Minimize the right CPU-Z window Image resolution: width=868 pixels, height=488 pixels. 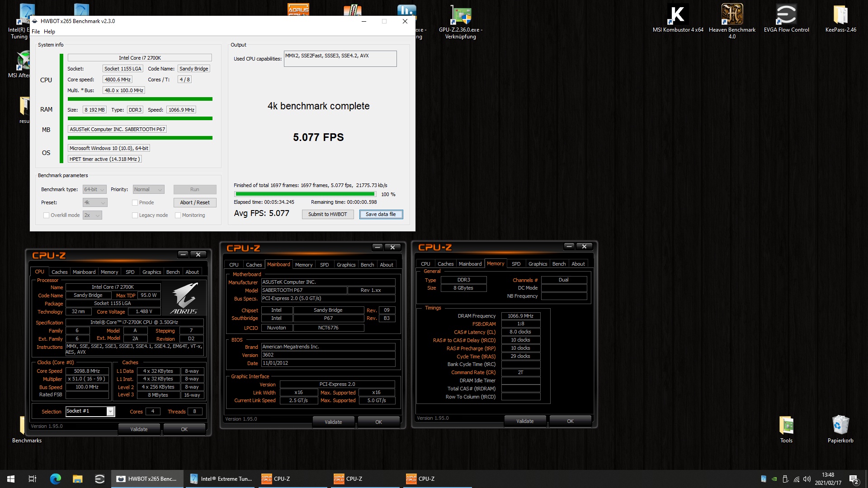(x=569, y=246)
